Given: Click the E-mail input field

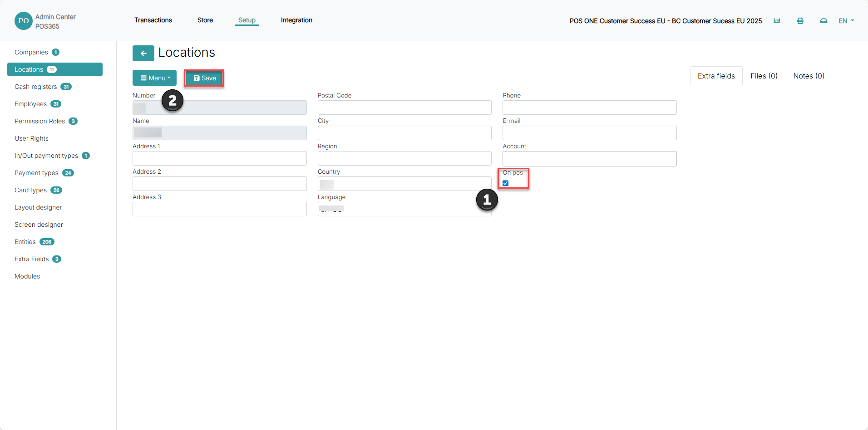Looking at the screenshot, I should [x=590, y=133].
